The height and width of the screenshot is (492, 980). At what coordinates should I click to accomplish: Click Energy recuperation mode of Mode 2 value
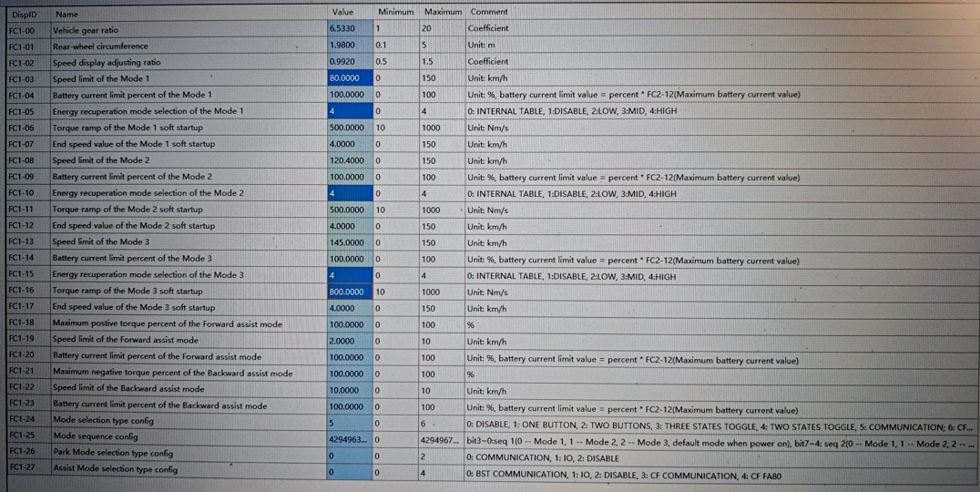350,193
